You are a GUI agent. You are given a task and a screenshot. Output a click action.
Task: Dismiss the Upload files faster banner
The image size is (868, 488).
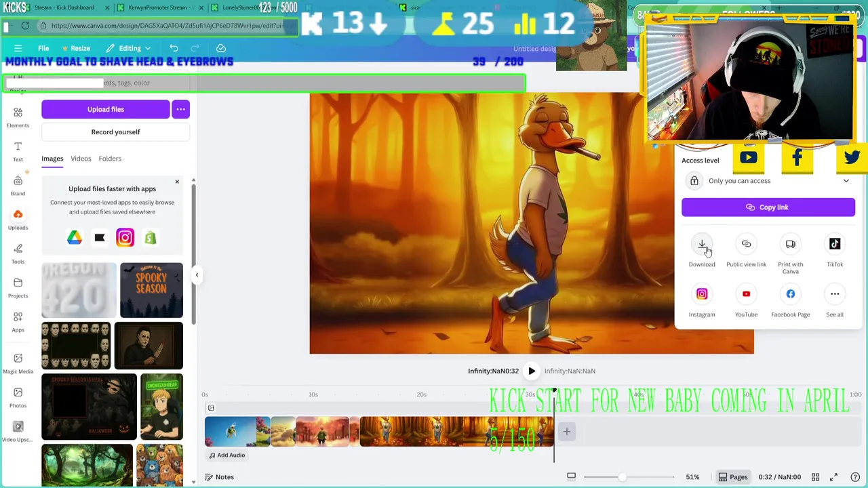(177, 182)
